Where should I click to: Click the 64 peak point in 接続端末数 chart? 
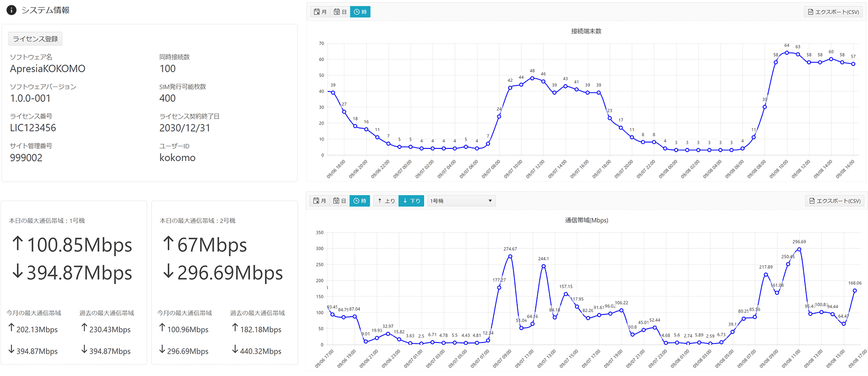pos(787,53)
